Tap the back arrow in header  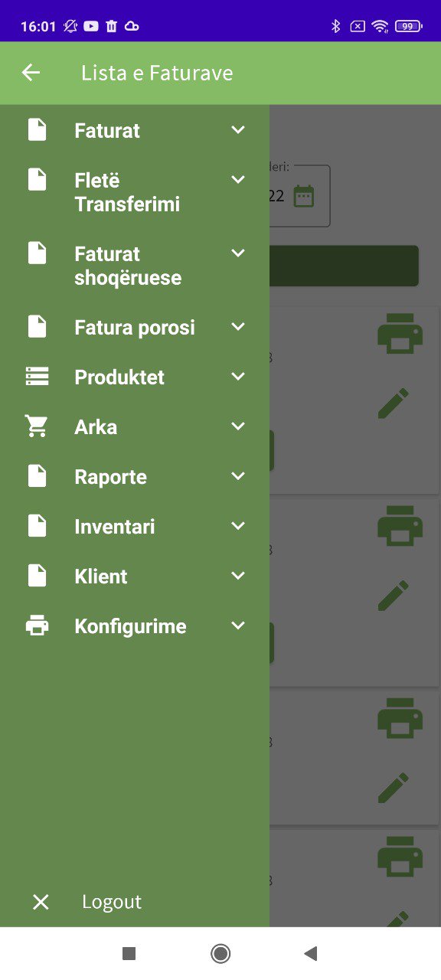tap(31, 73)
